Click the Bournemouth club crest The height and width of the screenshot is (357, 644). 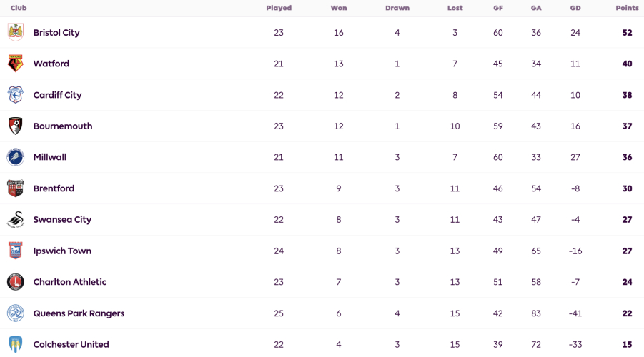[16, 126]
